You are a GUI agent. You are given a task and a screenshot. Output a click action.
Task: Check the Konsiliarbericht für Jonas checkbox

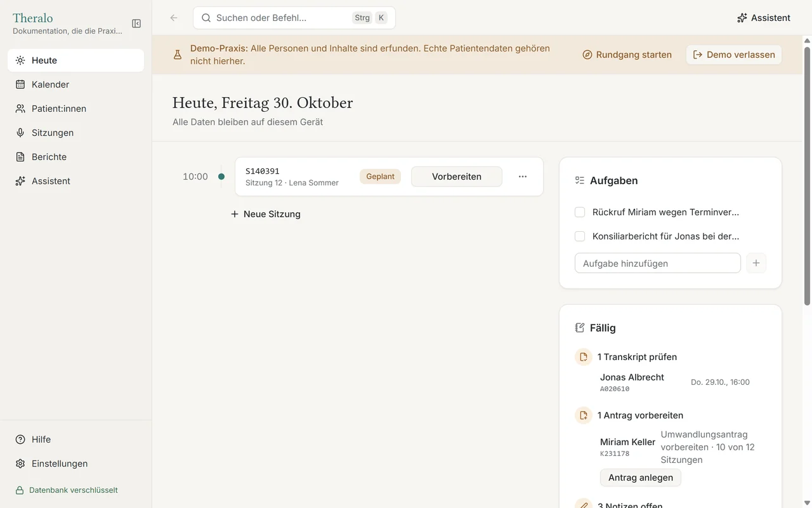tap(580, 236)
